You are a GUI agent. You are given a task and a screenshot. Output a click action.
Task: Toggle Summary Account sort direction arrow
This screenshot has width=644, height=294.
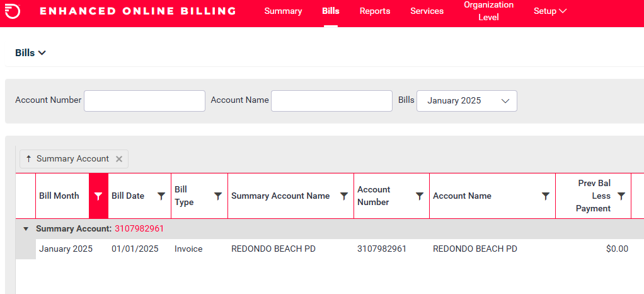click(28, 159)
